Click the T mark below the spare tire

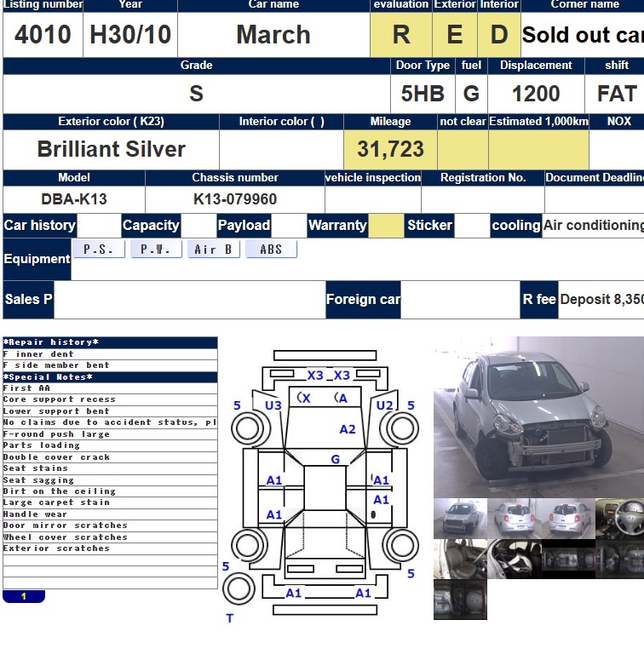pyautogui.click(x=230, y=618)
